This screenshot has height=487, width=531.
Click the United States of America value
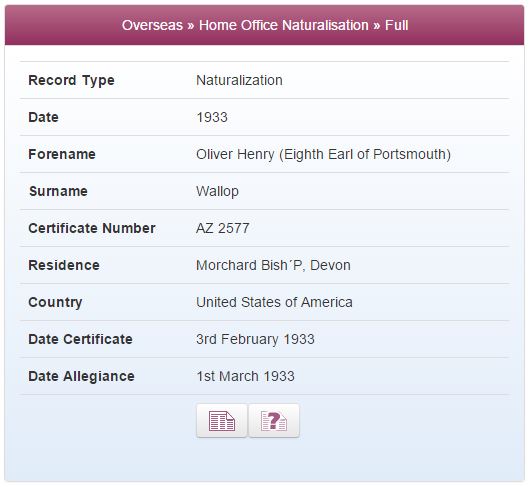click(274, 302)
